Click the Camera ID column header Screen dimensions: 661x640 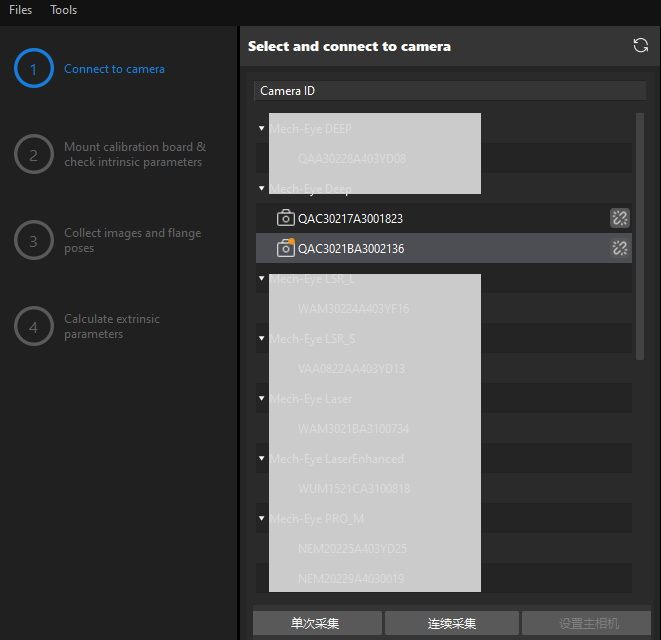(450, 91)
